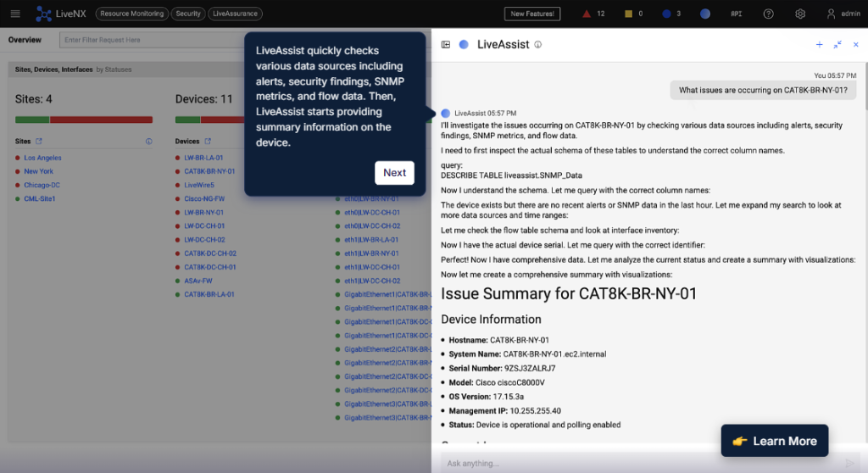
Task: Click the blue info alerts circle
Action: pos(666,14)
